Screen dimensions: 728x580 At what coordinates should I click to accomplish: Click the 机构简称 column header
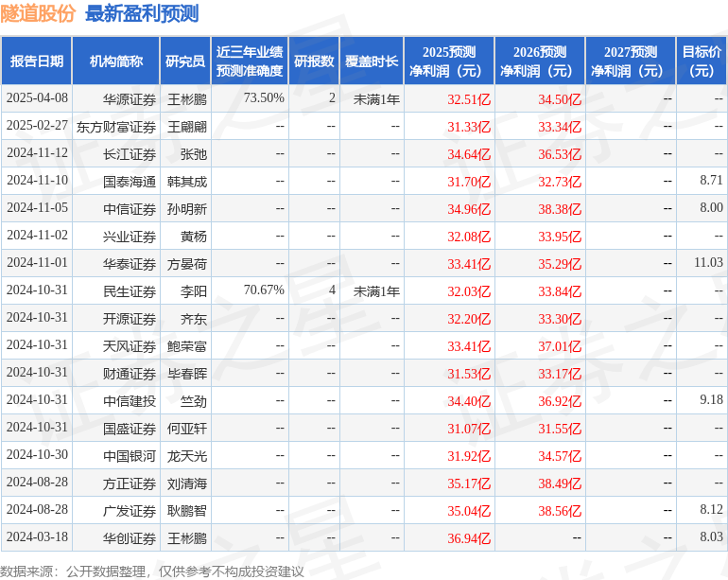116,61
